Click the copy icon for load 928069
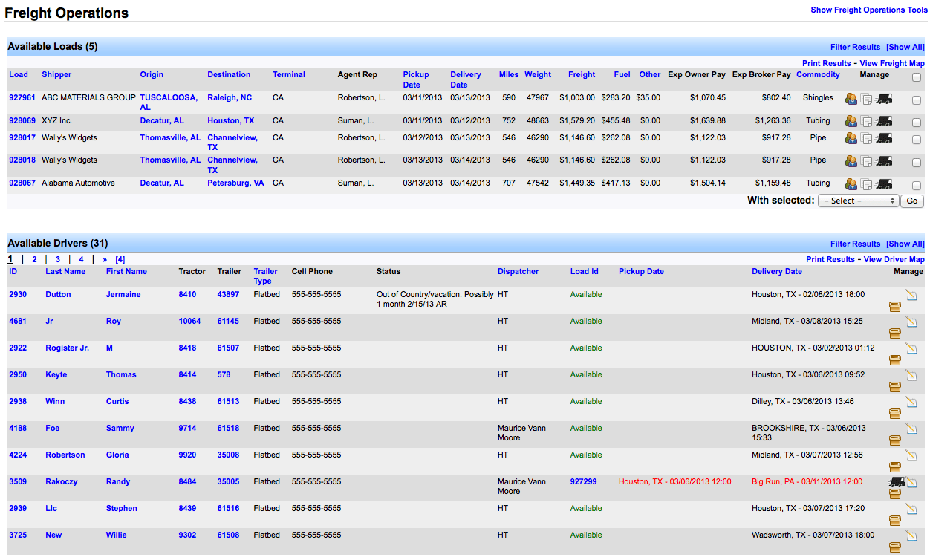Image resolution: width=930 pixels, height=560 pixels. [x=867, y=122]
